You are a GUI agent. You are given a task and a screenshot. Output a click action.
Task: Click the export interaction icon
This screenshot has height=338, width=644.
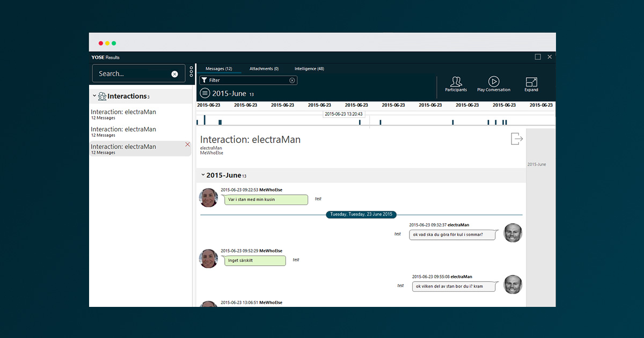point(516,139)
